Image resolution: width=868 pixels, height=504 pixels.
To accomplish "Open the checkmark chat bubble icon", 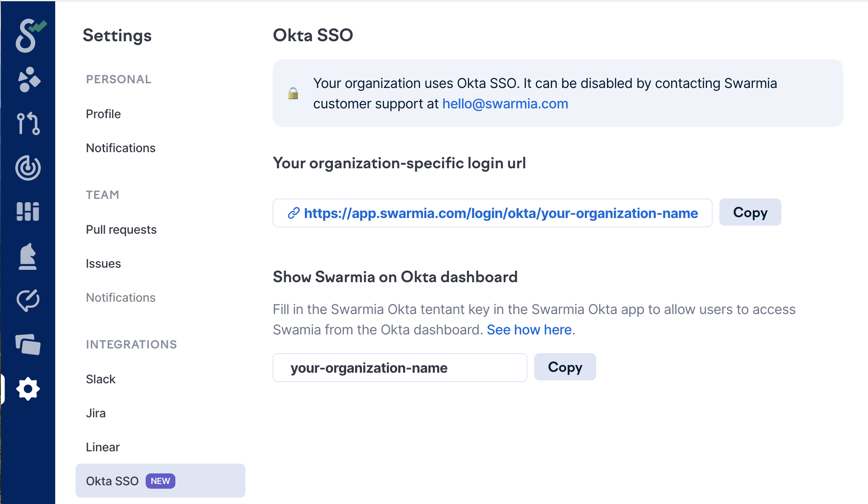I will click(x=28, y=300).
